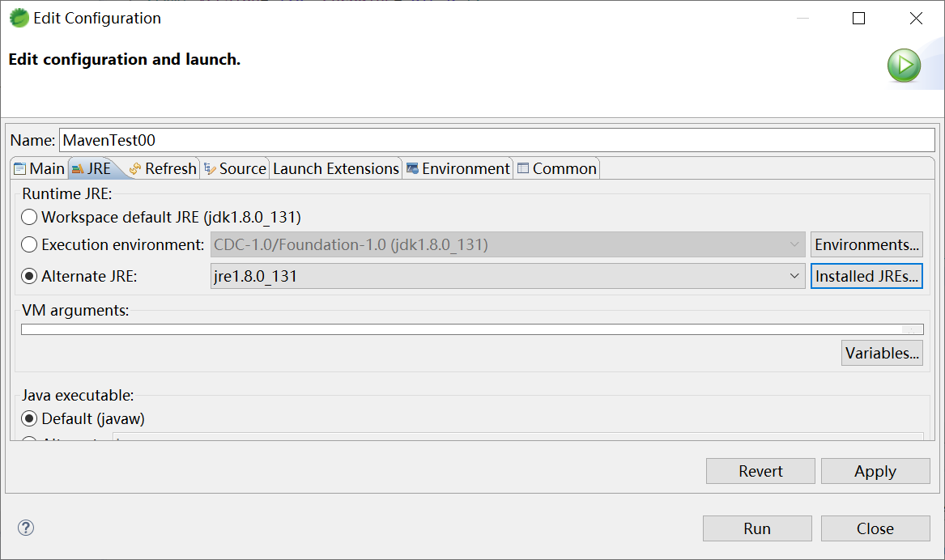This screenshot has width=945, height=560.
Task: Open the Launch Extensions tab
Action: click(335, 168)
